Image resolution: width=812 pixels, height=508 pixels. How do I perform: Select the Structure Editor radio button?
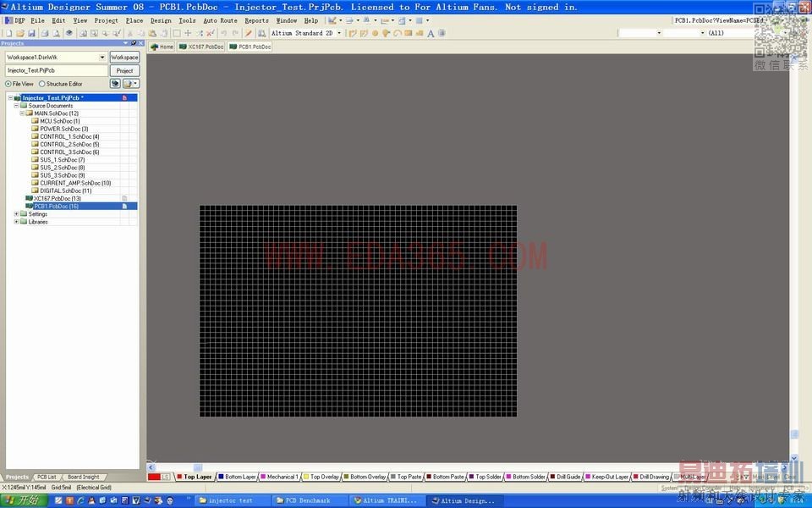(42, 84)
